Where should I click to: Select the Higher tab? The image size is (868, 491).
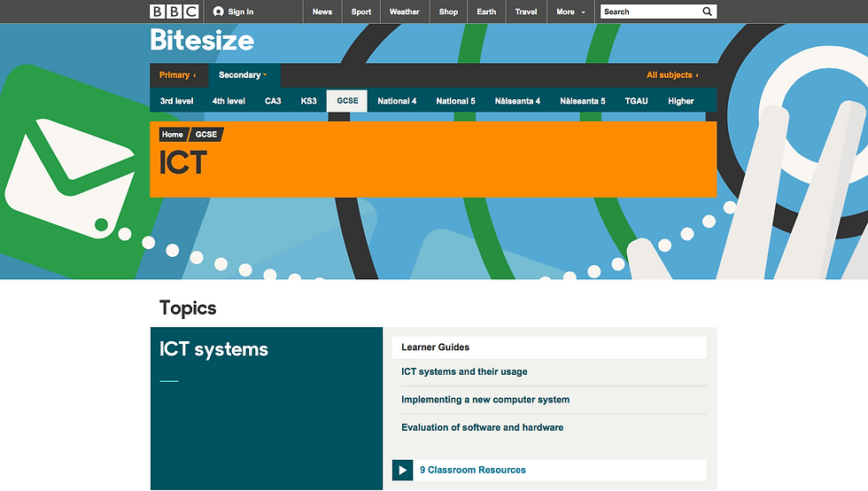pos(681,101)
